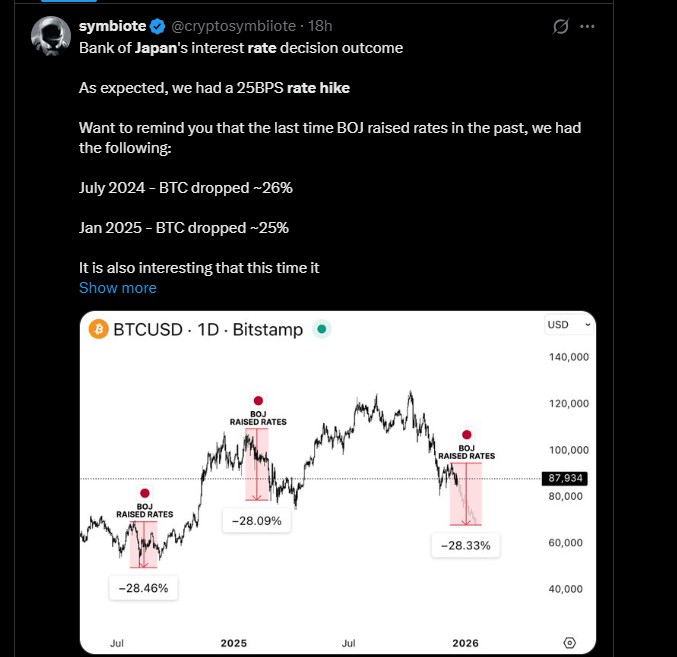Click the −28.46% drop label
677x657 pixels.
pyautogui.click(x=144, y=588)
